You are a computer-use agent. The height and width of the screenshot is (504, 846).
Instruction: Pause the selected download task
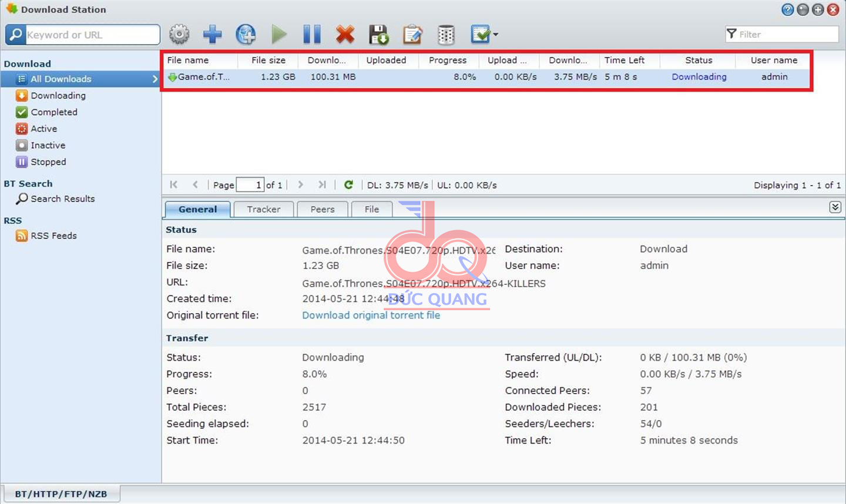[x=312, y=34]
